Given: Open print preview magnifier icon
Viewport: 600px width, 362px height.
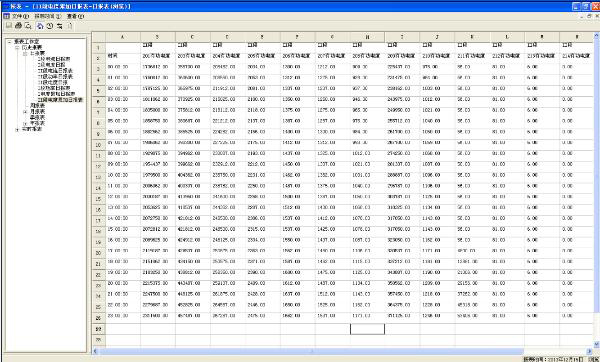Looking at the screenshot, I should coord(28,26).
